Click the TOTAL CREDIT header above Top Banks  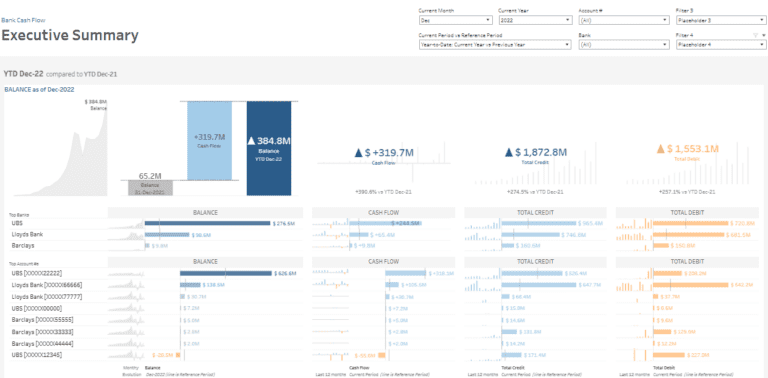535,213
